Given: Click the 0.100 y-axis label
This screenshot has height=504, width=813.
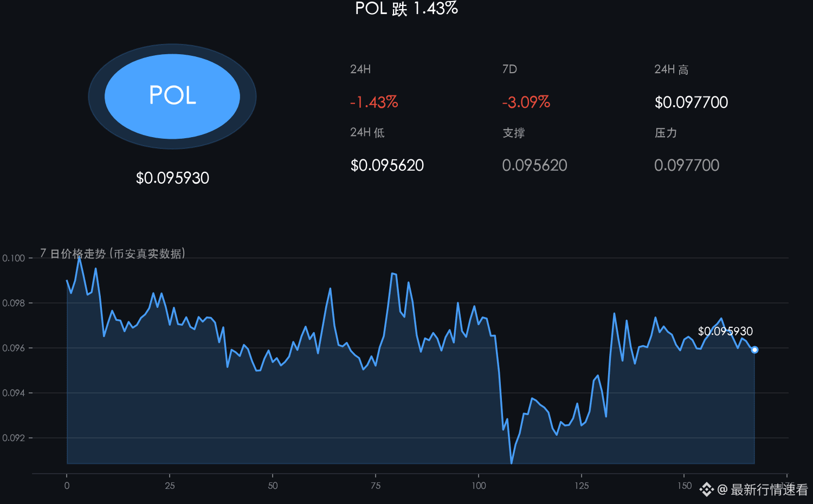Looking at the screenshot, I should (14, 259).
